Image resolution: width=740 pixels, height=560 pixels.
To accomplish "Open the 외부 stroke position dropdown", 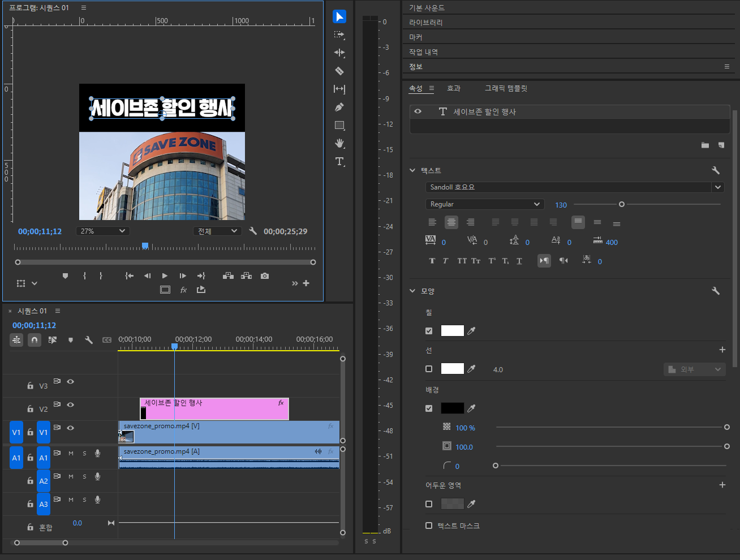I will click(695, 369).
